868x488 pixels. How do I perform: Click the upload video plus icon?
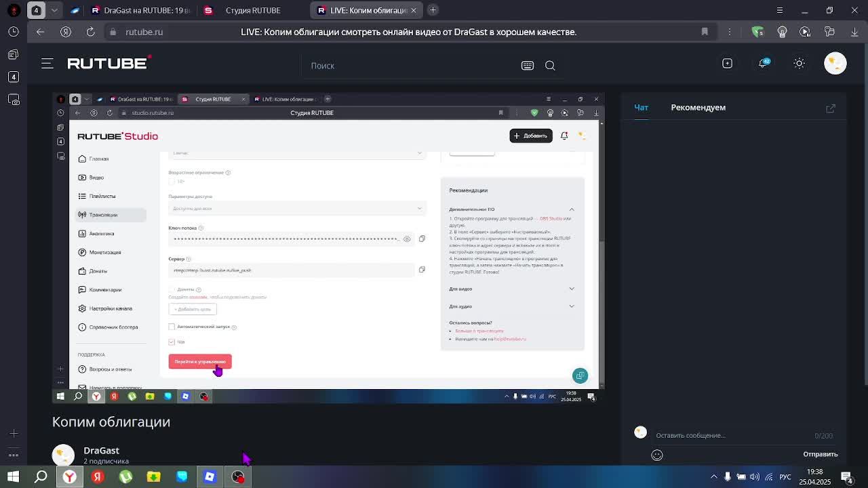pos(727,63)
